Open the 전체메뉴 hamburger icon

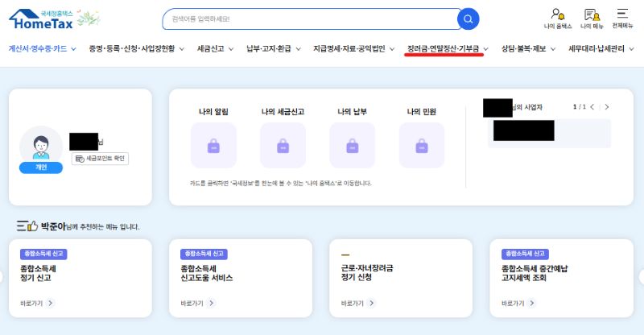(622, 19)
